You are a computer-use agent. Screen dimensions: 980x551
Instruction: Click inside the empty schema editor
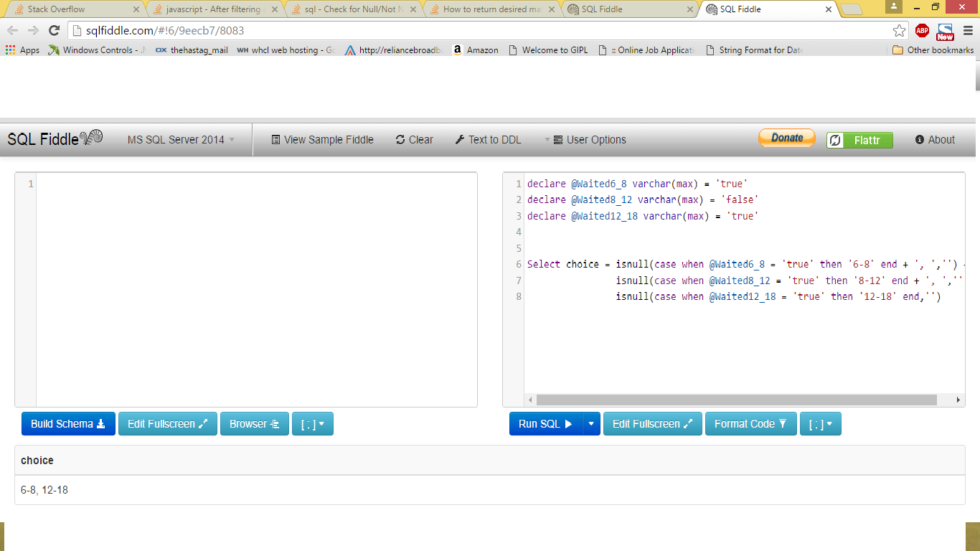(x=256, y=290)
